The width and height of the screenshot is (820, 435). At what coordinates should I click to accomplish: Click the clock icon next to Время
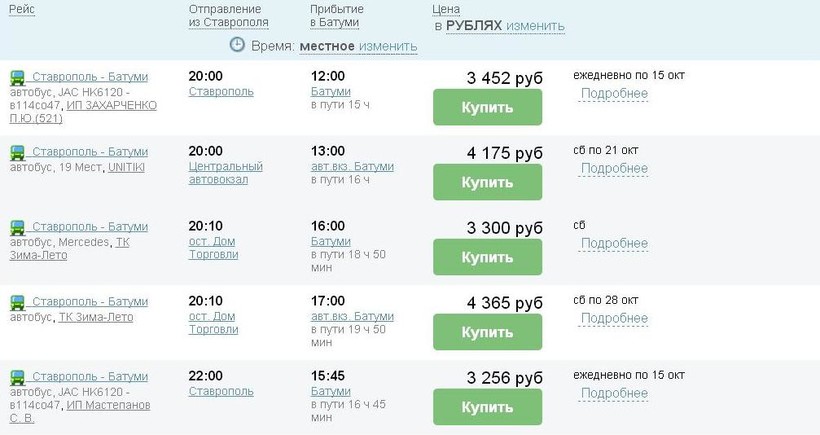(237, 45)
